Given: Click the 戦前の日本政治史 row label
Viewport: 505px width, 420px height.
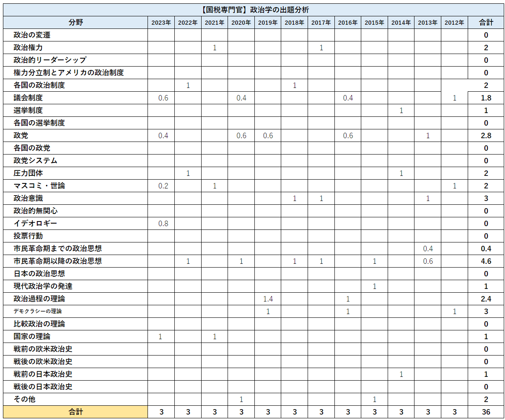Looking at the screenshot, I should coord(43,374).
